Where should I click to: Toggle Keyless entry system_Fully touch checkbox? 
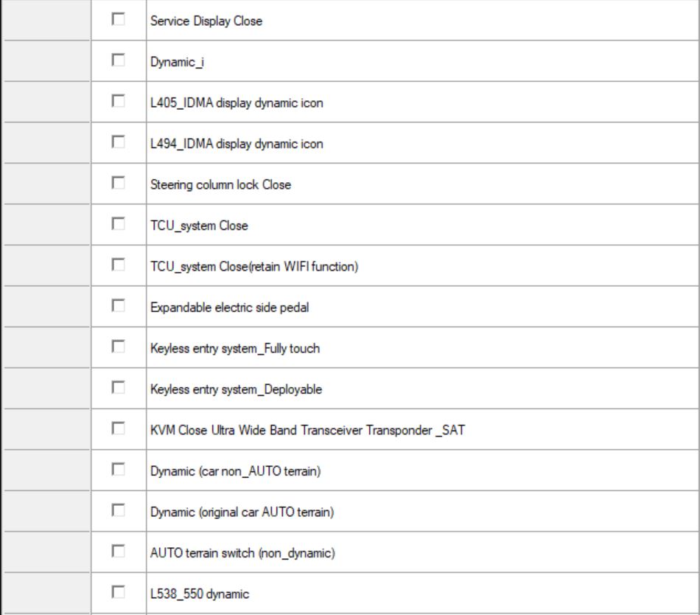point(117,347)
